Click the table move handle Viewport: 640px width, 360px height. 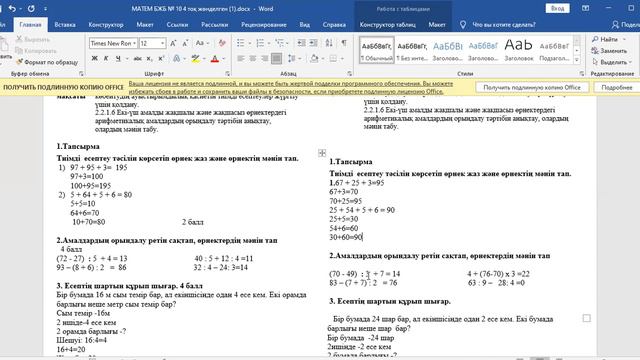click(322, 153)
